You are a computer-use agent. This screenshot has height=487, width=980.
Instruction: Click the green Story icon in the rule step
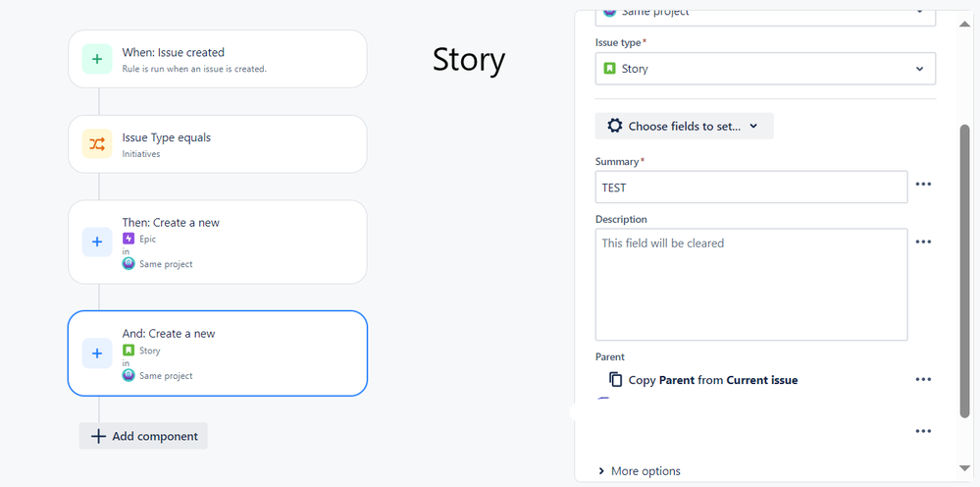tap(129, 351)
